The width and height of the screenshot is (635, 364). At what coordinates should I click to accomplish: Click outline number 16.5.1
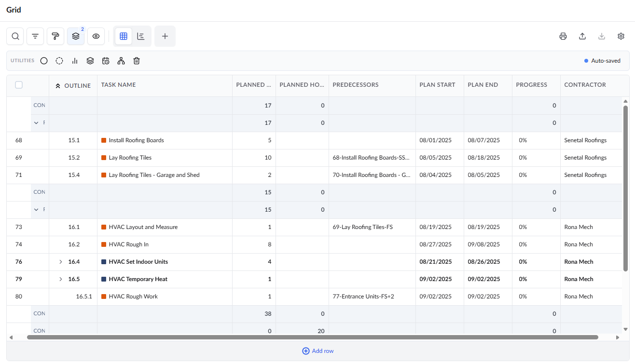(83, 297)
